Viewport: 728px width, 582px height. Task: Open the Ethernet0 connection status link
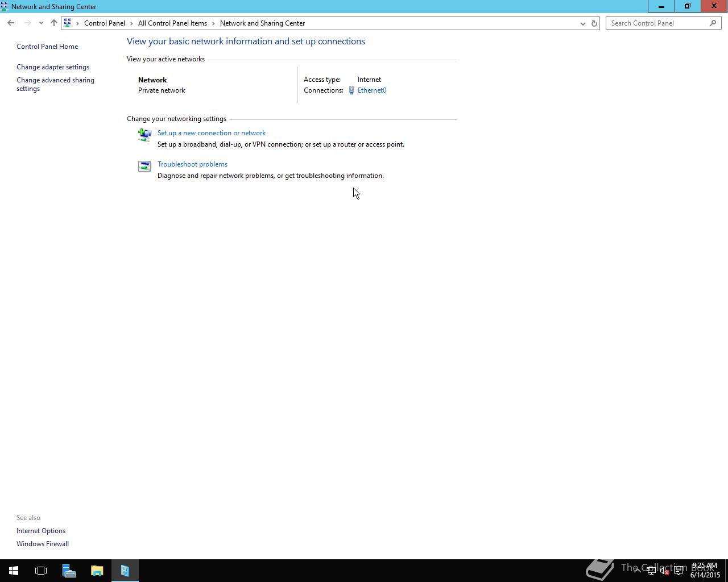[372, 90]
